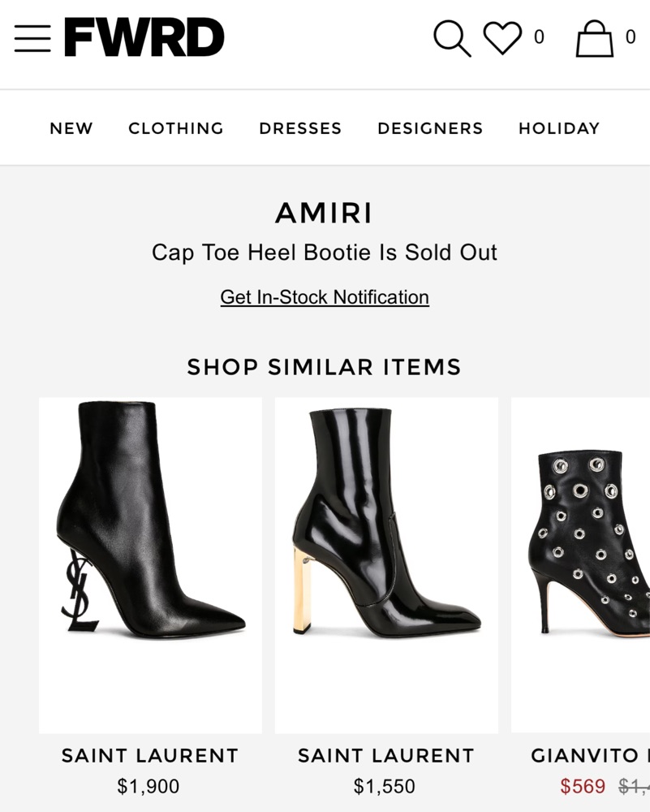This screenshot has width=650, height=812.
Task: Go to the New menu section
Action: pyautogui.click(x=71, y=128)
